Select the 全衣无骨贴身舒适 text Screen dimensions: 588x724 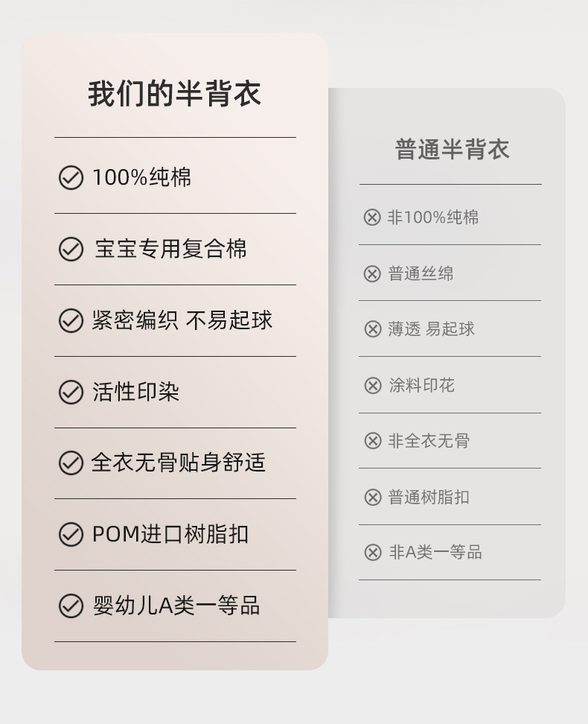(x=179, y=463)
